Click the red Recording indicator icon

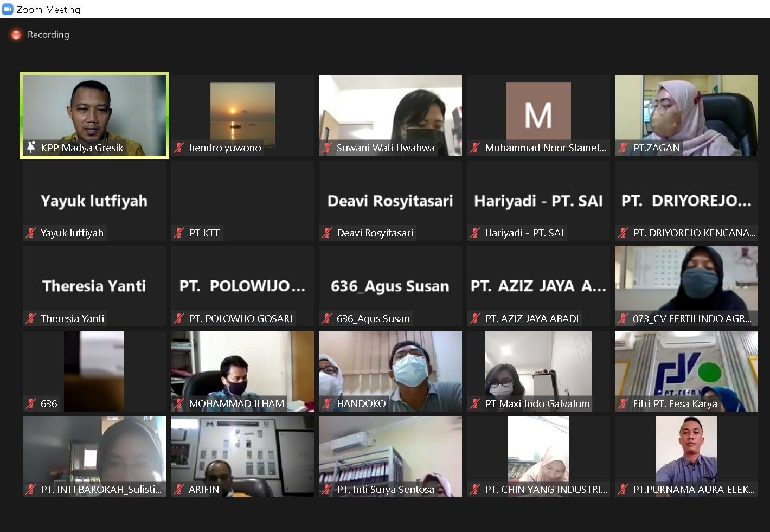pos(16,35)
